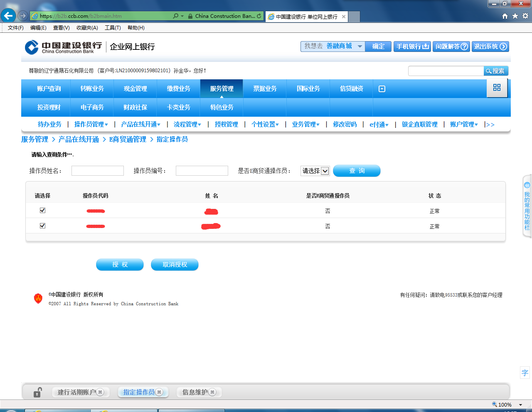Close the 指定操作员 bottom tab

159,392
